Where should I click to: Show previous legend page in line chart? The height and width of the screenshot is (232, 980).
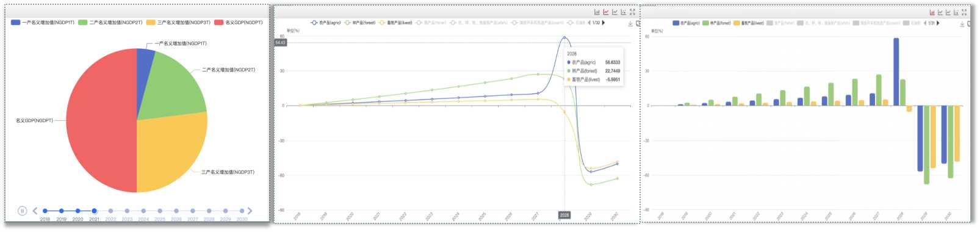589,23
